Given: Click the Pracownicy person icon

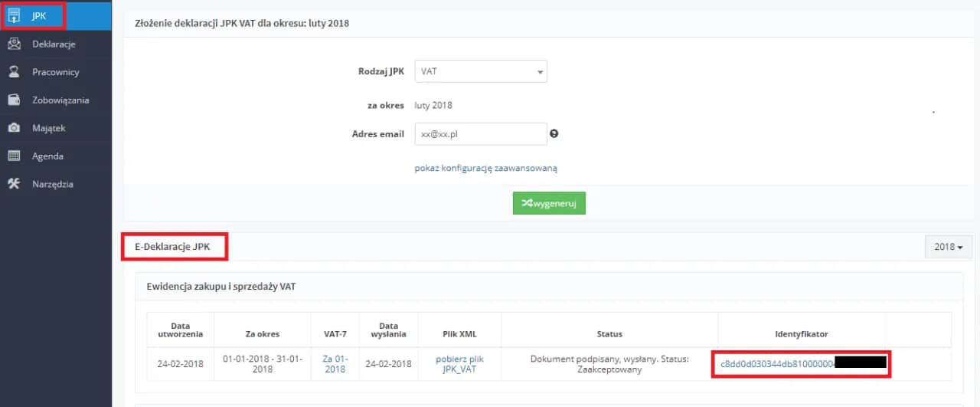Looking at the screenshot, I should click(14, 72).
